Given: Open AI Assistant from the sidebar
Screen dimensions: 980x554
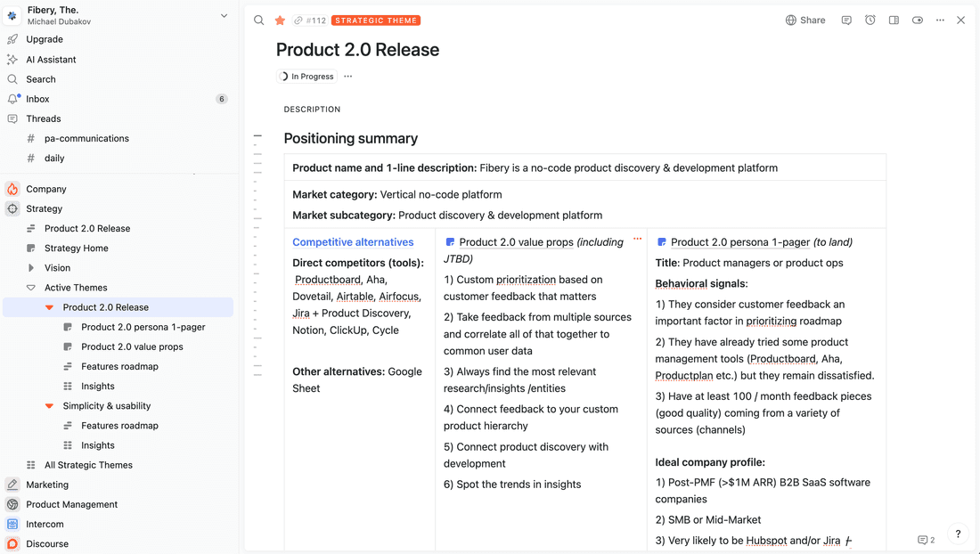Looking at the screenshot, I should 51,60.
